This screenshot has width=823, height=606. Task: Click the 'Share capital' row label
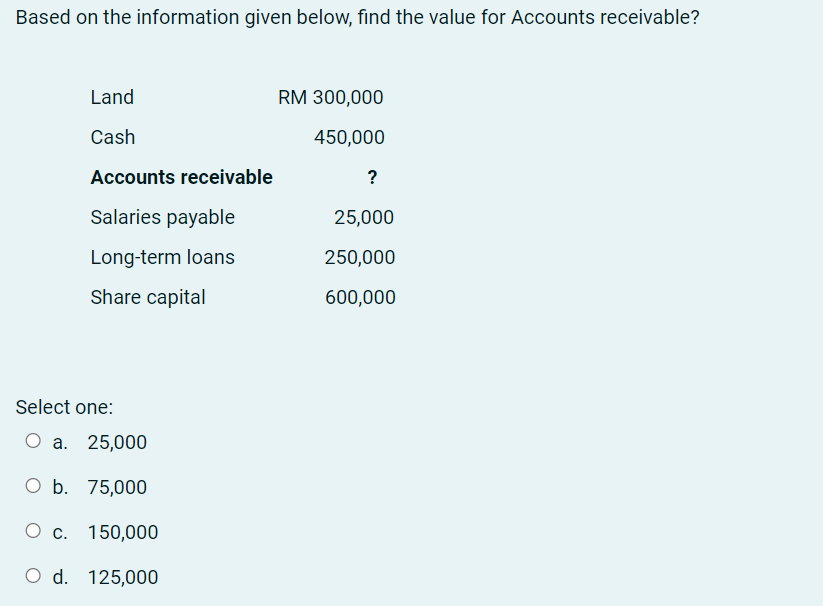(147, 297)
